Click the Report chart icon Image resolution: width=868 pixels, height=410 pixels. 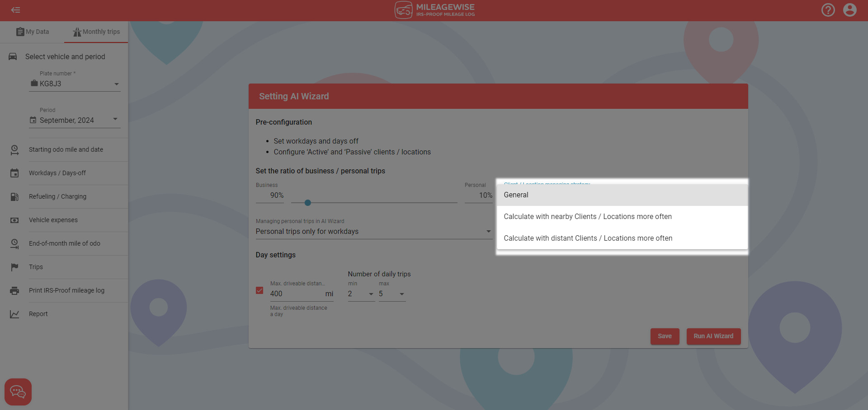pyautogui.click(x=14, y=314)
